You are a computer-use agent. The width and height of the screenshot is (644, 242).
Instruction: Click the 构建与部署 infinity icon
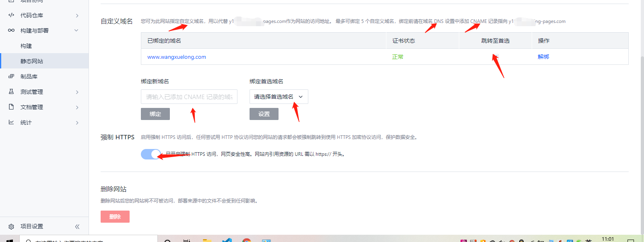tap(11, 31)
